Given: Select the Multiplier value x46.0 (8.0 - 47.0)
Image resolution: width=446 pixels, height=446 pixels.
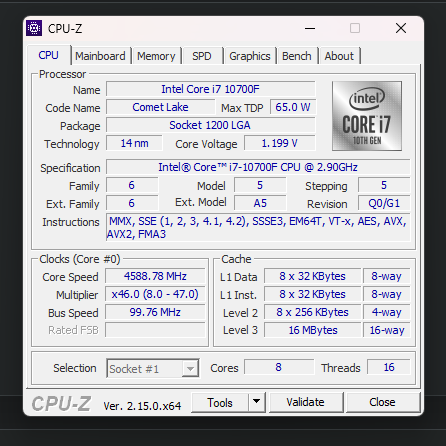Looking at the screenshot, I should [x=155, y=294].
